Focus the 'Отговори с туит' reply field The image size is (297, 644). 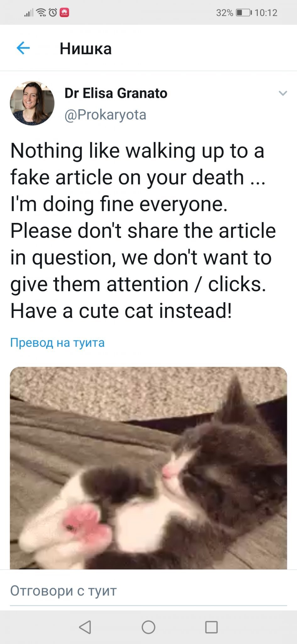coord(148,591)
